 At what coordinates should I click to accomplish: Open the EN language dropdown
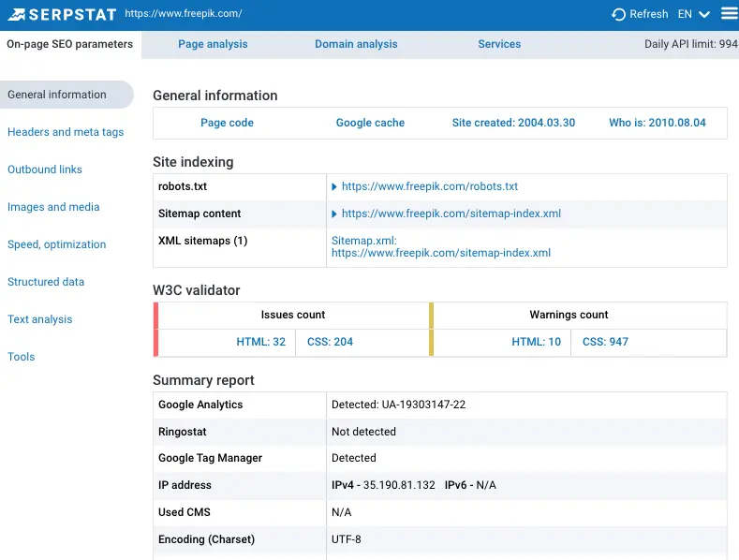click(x=694, y=14)
